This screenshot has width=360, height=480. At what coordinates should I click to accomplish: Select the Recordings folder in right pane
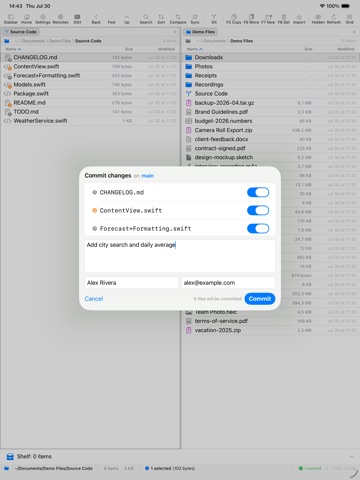coord(271,85)
